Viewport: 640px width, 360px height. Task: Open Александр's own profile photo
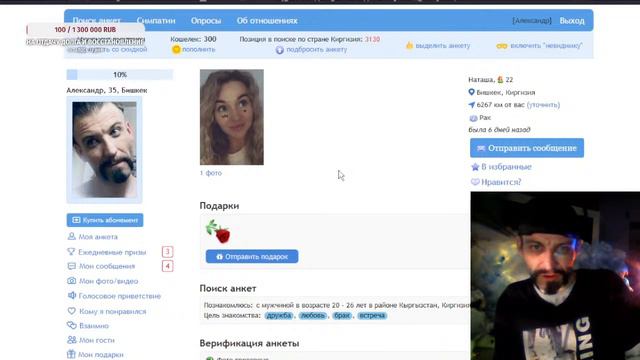coord(104,150)
